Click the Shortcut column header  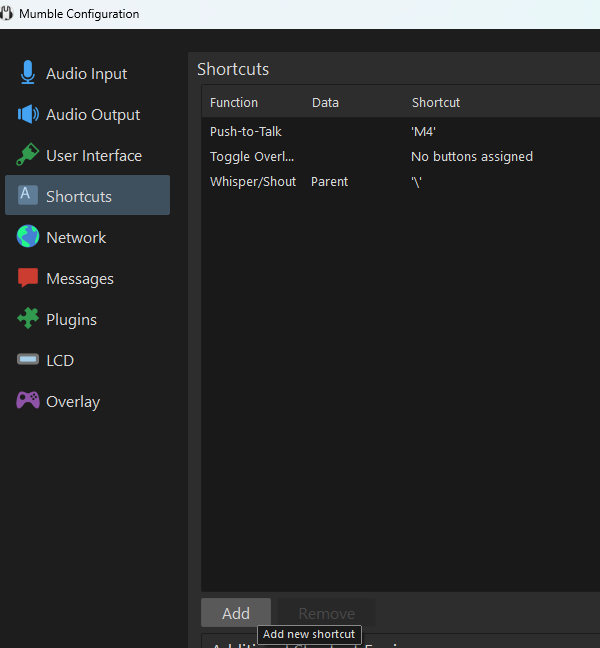tap(436, 102)
